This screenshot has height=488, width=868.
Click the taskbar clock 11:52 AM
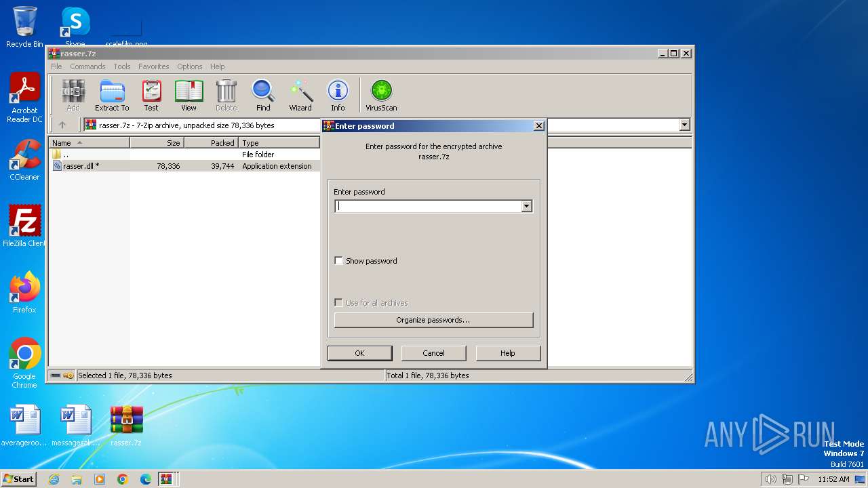[x=833, y=479]
